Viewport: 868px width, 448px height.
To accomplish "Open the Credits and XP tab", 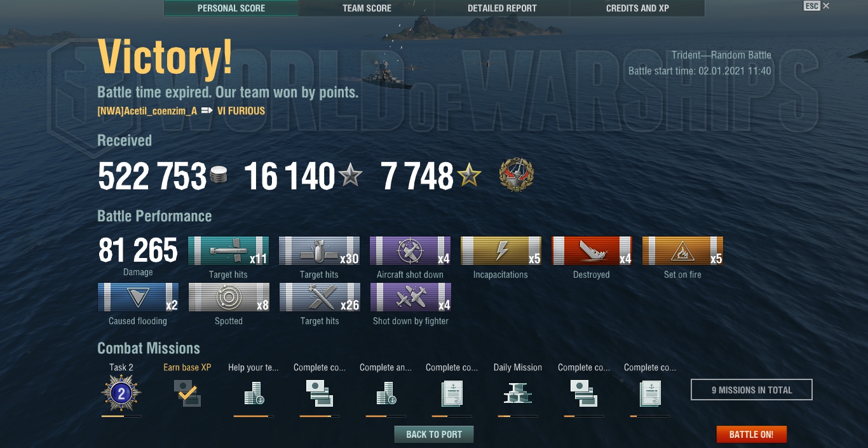I will [637, 8].
